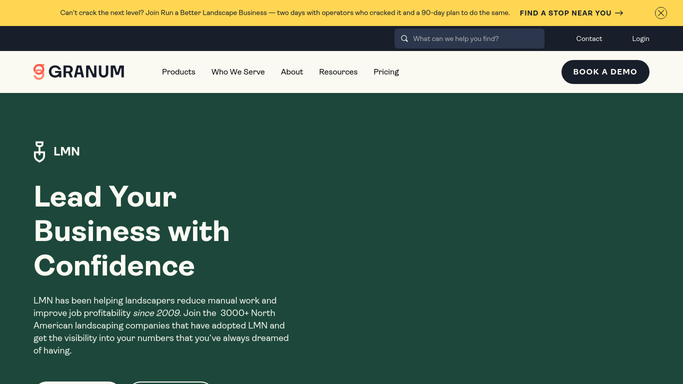Click the LMN product label text
This screenshot has width=683, height=384.
(x=67, y=152)
